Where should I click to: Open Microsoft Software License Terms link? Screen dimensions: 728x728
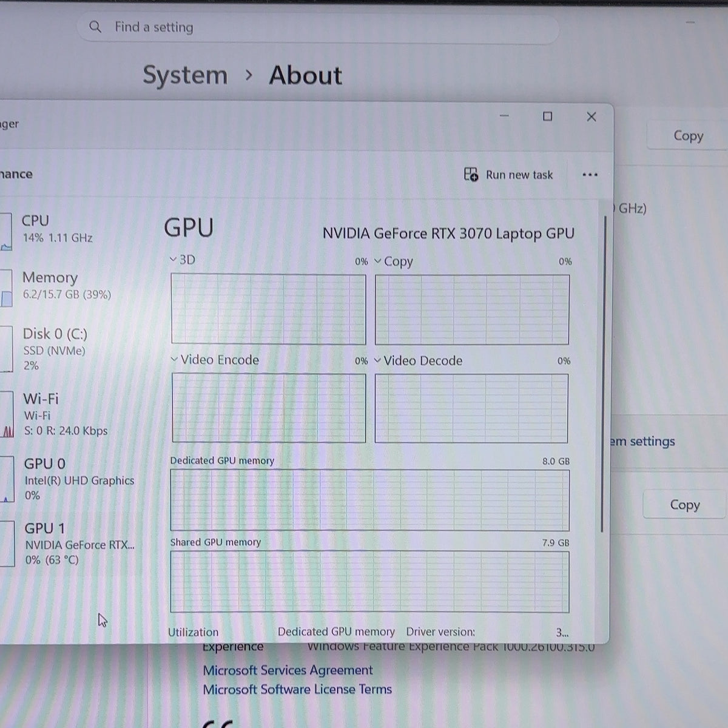click(x=297, y=690)
